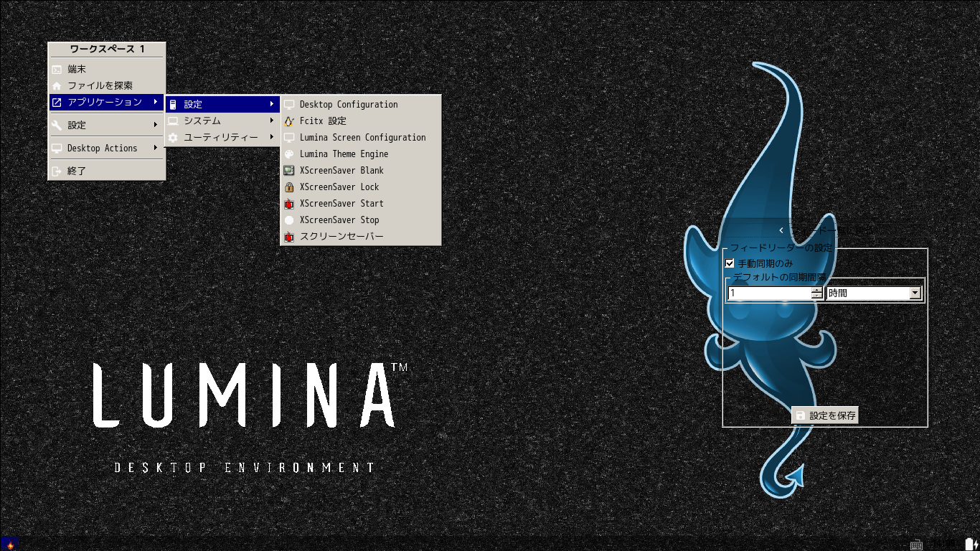Select 終了 menu item
The width and height of the screenshot is (980, 551).
point(106,171)
